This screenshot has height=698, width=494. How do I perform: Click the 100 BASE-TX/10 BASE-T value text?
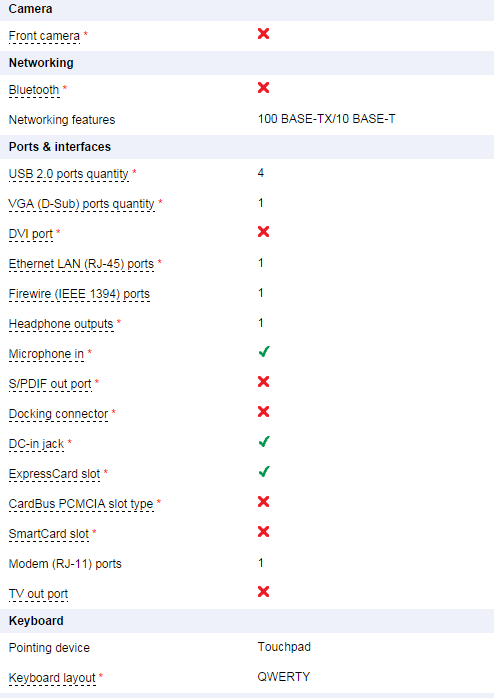click(x=326, y=119)
